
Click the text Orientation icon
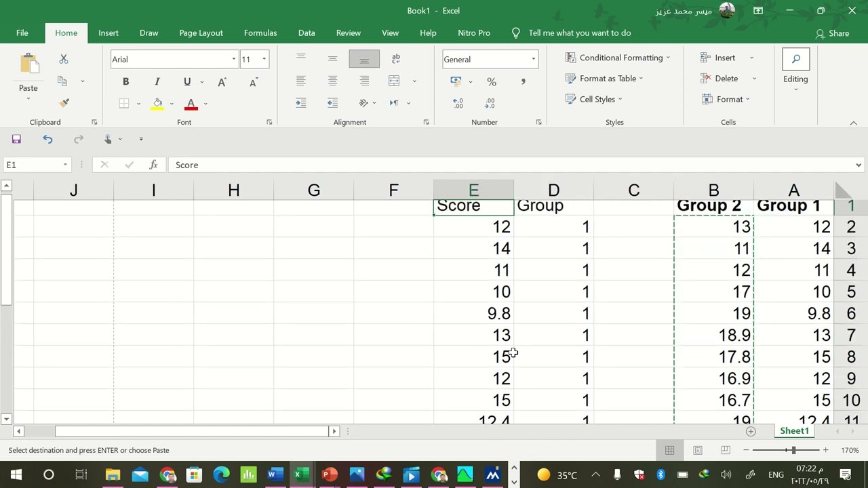364,103
